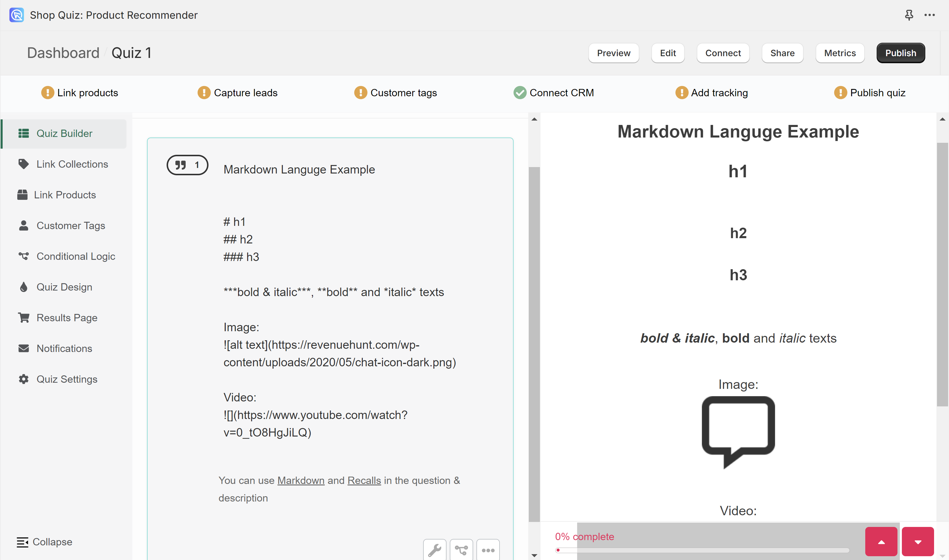
Task: Click the Customer tags warning icon
Action: point(361,92)
